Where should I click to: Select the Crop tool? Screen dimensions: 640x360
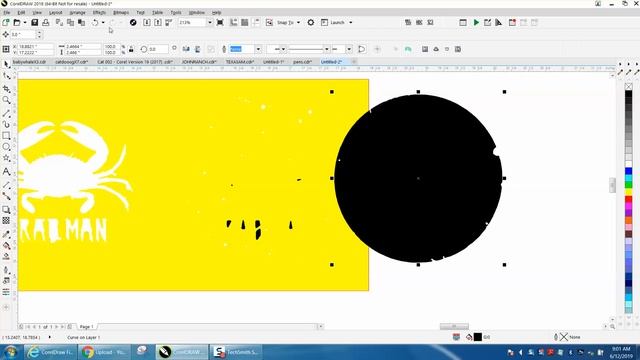(x=6, y=89)
